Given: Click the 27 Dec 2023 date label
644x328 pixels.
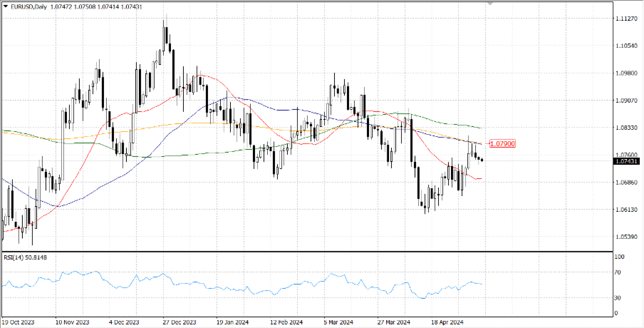Looking at the screenshot, I should 179,322.
